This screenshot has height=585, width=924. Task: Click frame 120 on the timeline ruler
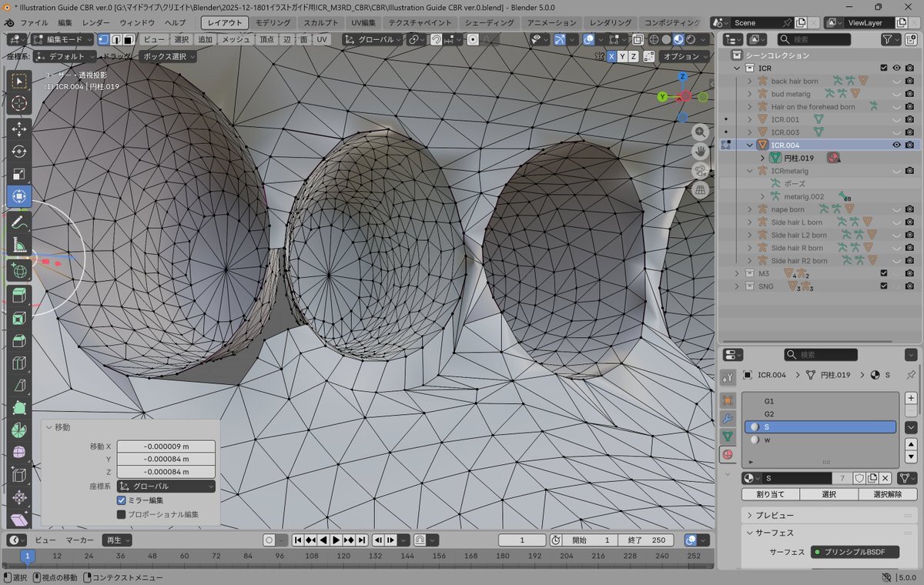point(344,556)
